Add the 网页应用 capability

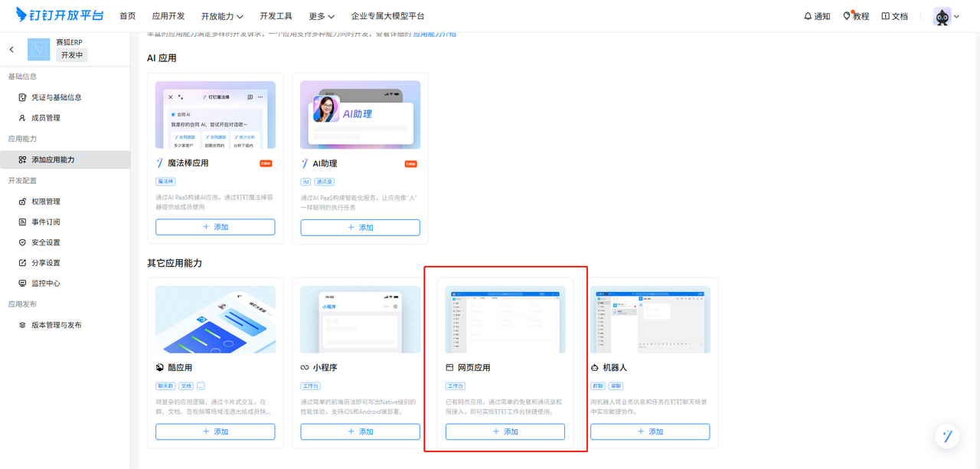[505, 432]
